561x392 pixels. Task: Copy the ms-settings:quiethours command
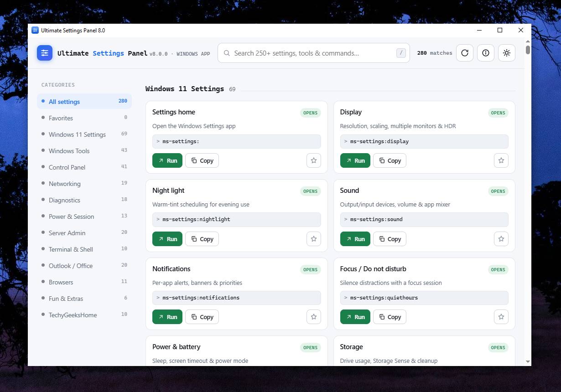[x=390, y=317]
